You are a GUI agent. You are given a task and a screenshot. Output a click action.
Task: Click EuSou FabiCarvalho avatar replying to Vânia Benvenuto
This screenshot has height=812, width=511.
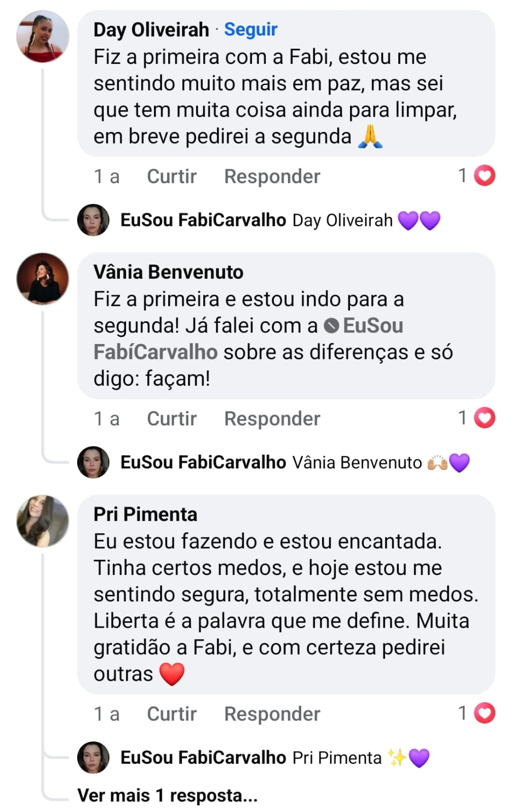pos(93,462)
